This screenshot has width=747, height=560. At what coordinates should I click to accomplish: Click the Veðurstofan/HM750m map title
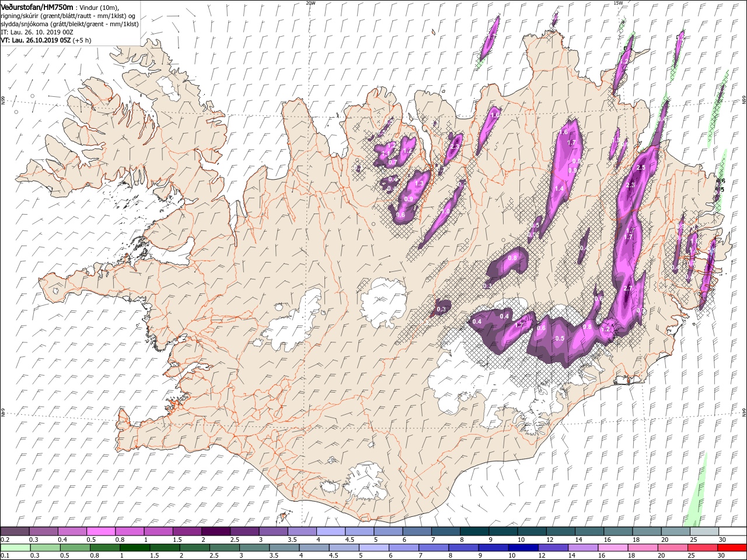click(x=37, y=7)
